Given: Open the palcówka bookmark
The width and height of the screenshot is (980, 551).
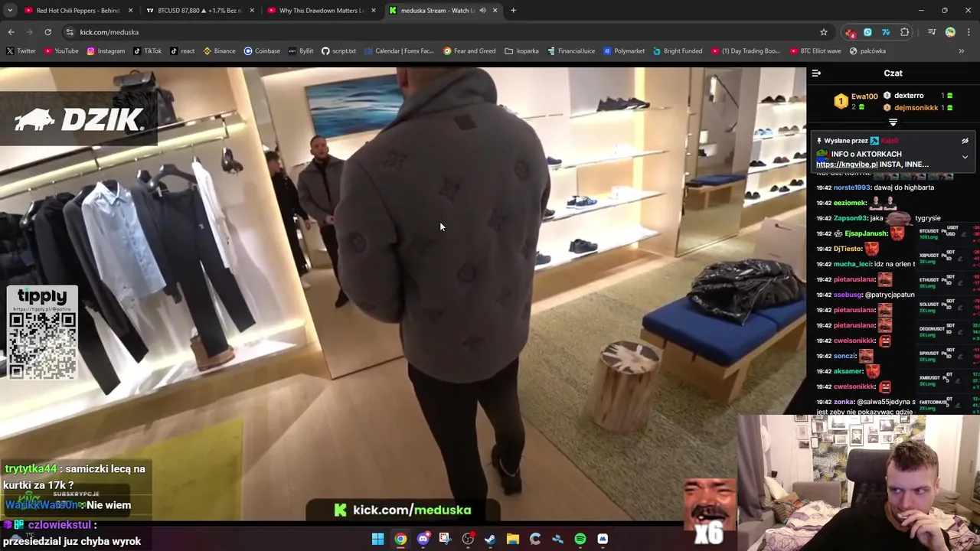Looking at the screenshot, I should click(x=867, y=51).
